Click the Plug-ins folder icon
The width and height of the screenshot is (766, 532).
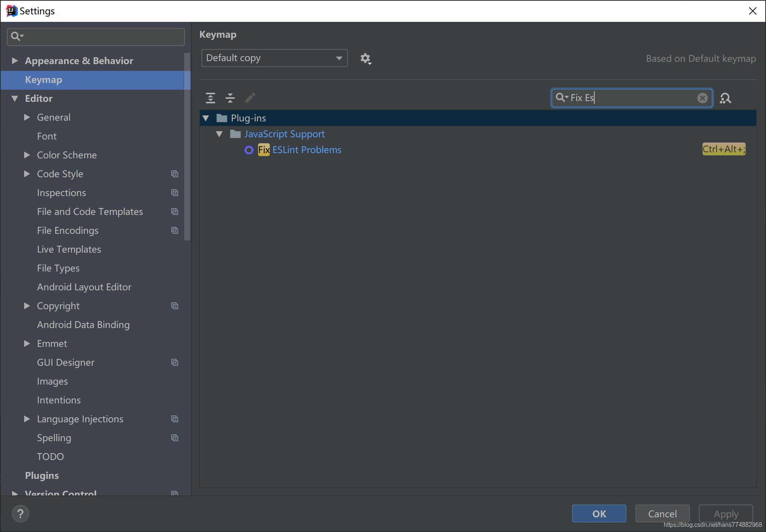point(222,118)
